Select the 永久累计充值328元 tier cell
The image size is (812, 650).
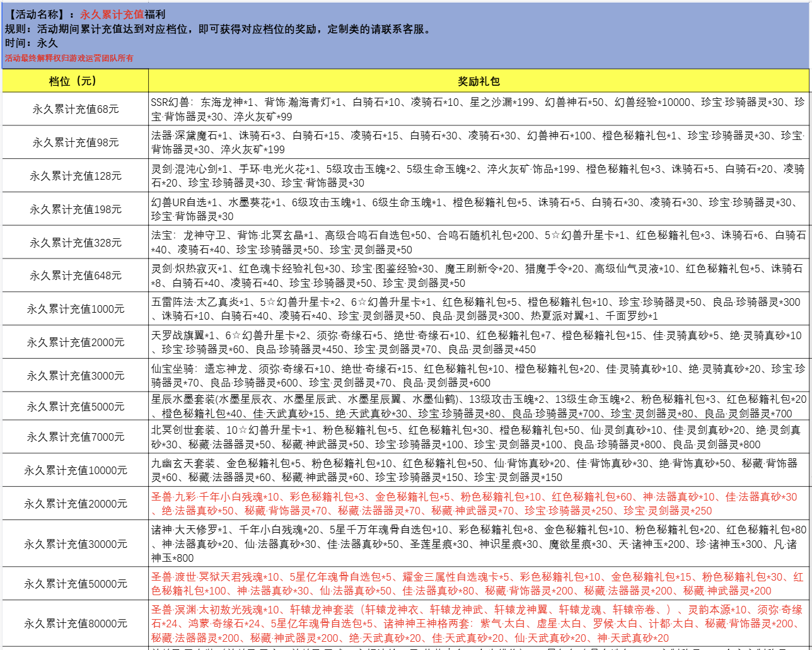click(x=75, y=243)
